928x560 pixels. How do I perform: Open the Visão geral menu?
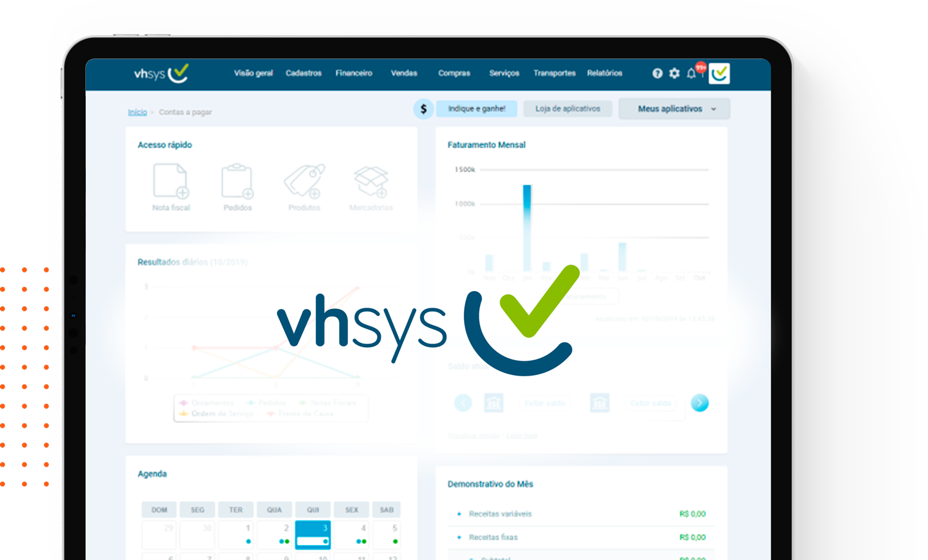click(x=253, y=73)
